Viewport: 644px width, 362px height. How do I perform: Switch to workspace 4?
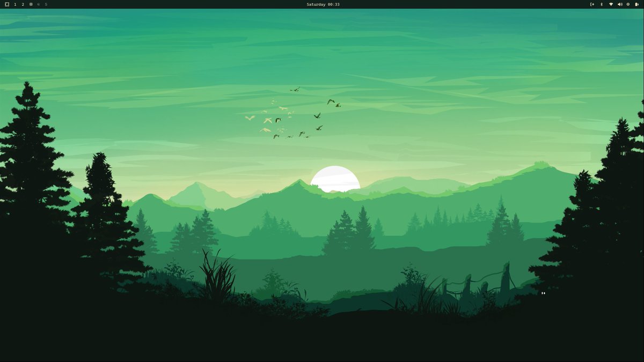tap(38, 4)
